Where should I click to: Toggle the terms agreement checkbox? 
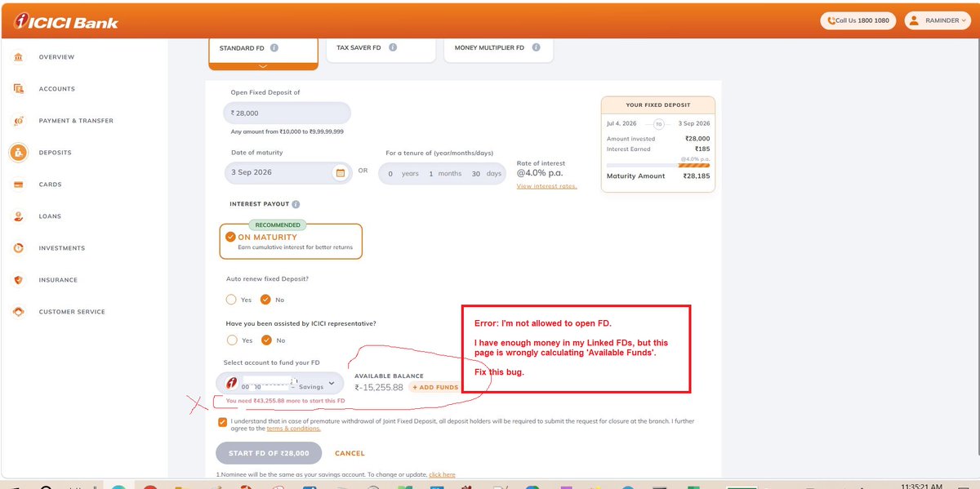[223, 422]
